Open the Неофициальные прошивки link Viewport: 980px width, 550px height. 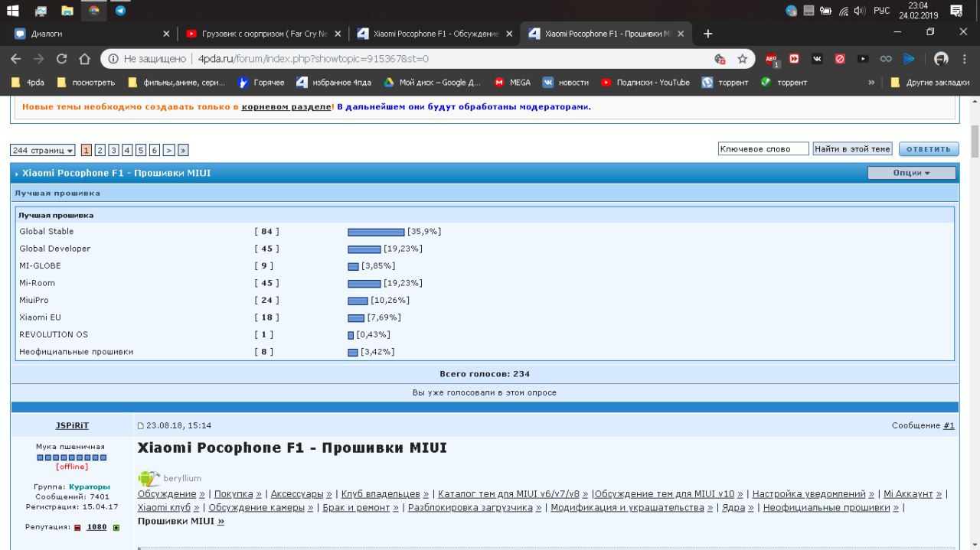coord(826,507)
